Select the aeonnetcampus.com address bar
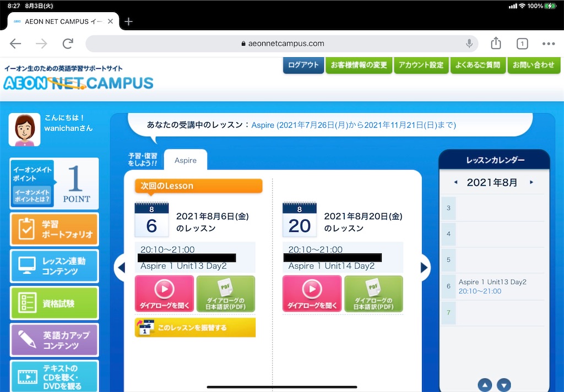This screenshot has height=392, width=564. pos(281,43)
